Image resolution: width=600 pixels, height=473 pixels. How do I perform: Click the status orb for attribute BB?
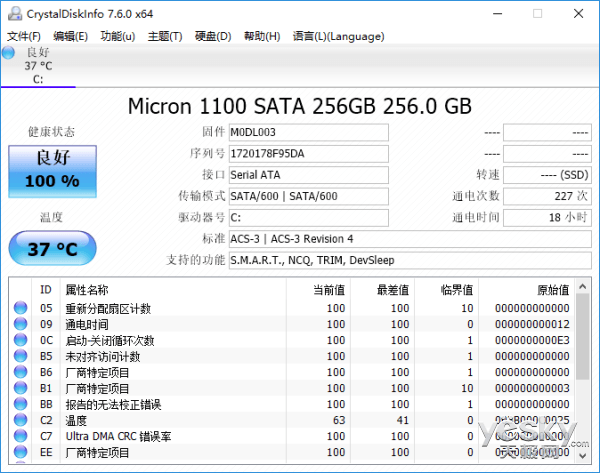20,404
